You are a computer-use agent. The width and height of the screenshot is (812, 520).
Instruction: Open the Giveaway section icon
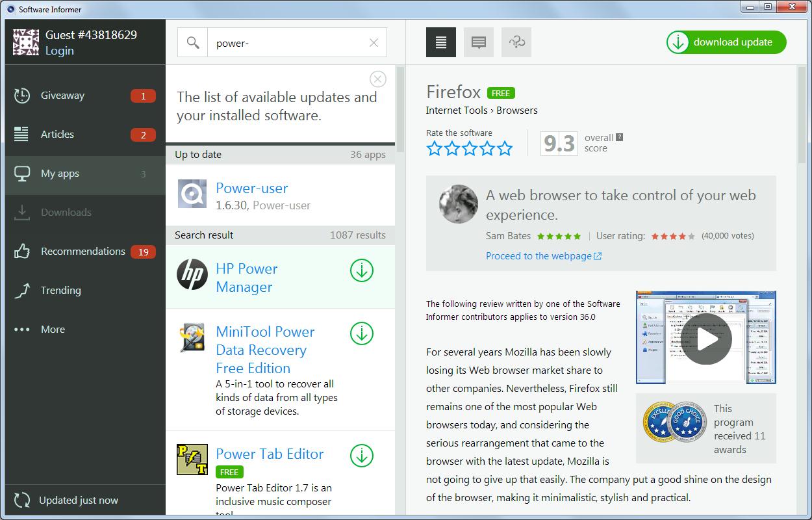22,96
